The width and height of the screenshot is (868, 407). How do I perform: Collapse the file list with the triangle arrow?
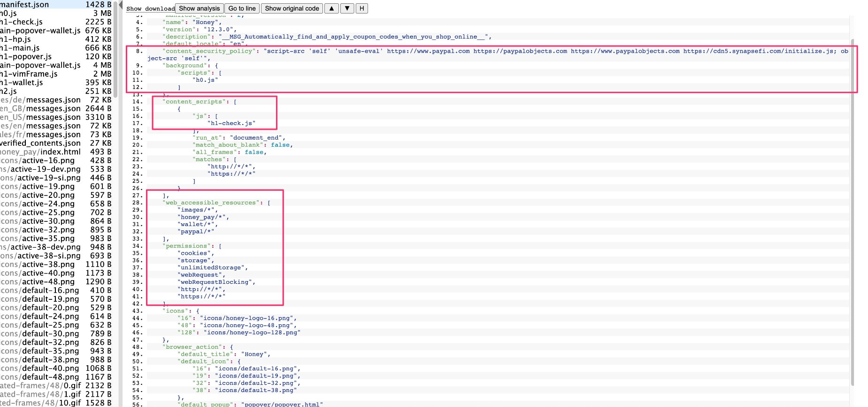click(x=121, y=5)
